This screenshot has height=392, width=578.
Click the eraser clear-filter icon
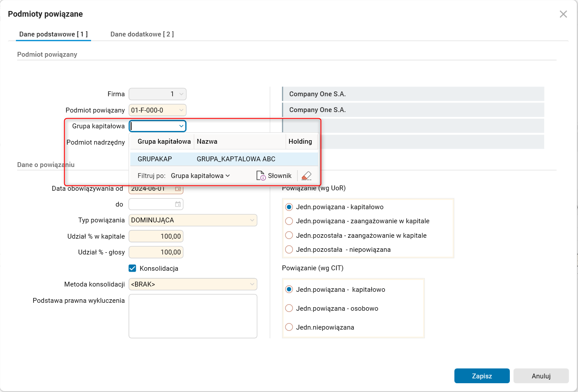pos(307,176)
